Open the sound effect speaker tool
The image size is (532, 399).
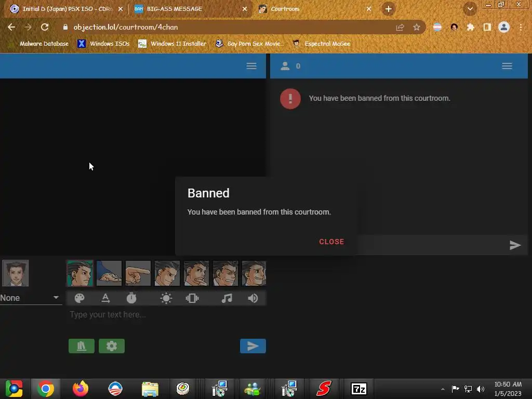click(253, 298)
